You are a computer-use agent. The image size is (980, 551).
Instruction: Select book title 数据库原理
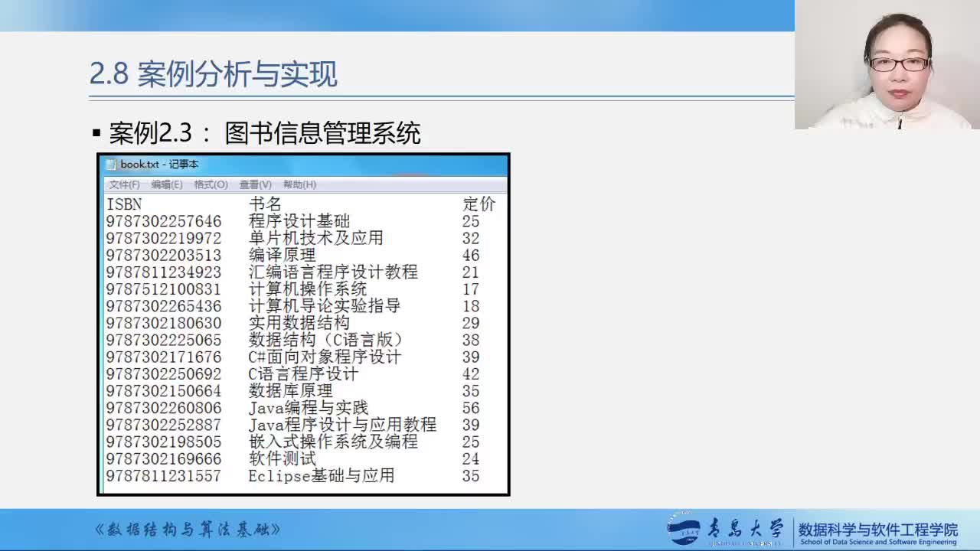click(x=291, y=391)
